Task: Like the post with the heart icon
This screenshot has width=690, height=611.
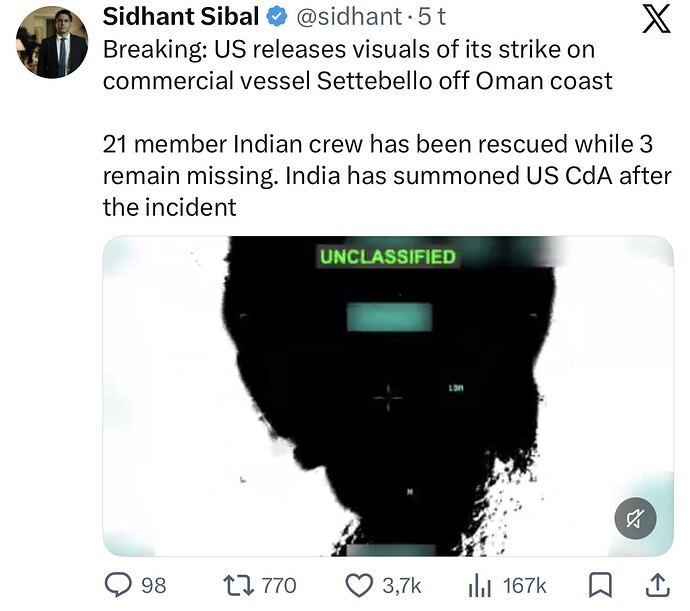Action: (x=359, y=585)
